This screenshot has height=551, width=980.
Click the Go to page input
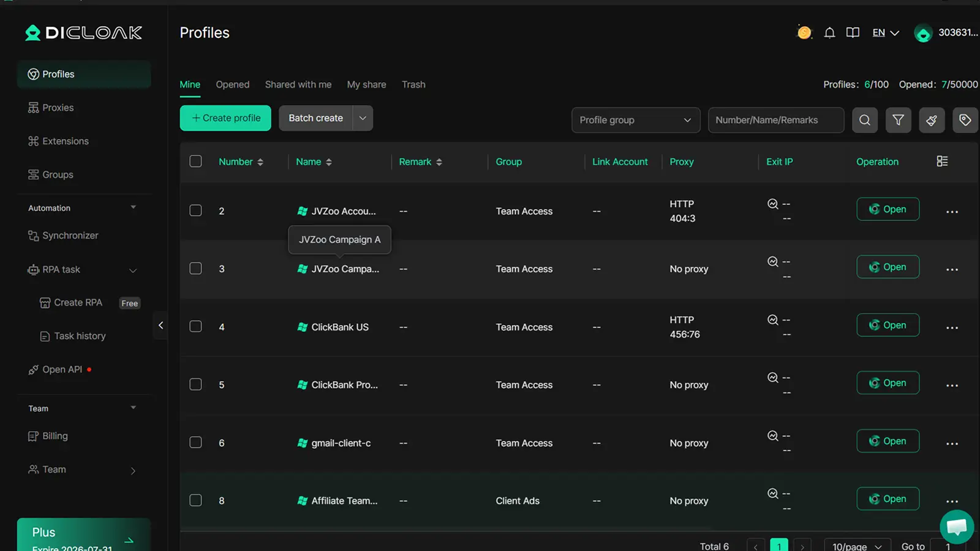click(948, 546)
